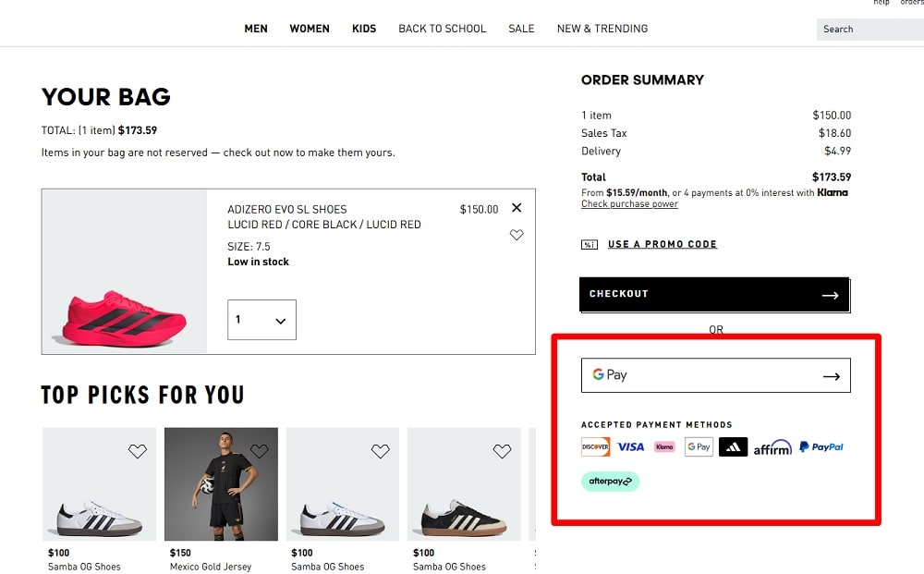Click the PayPal accepted payment icon
Screen dimensions: 924x574
pos(821,446)
